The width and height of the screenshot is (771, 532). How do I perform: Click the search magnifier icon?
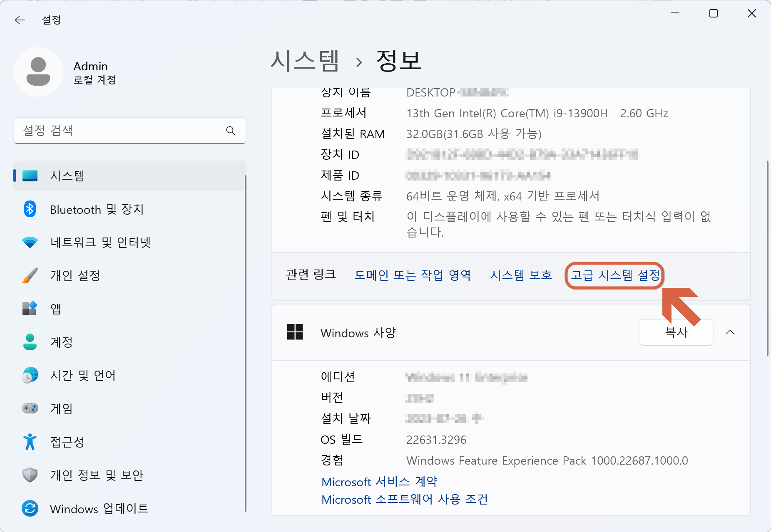click(231, 131)
